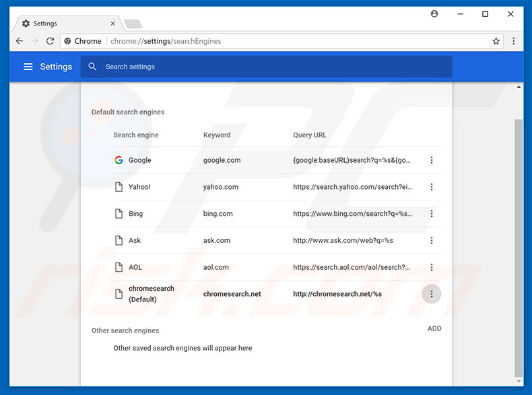Open more actions for Yahoo! search engine
The height and width of the screenshot is (395, 532).
click(x=432, y=187)
